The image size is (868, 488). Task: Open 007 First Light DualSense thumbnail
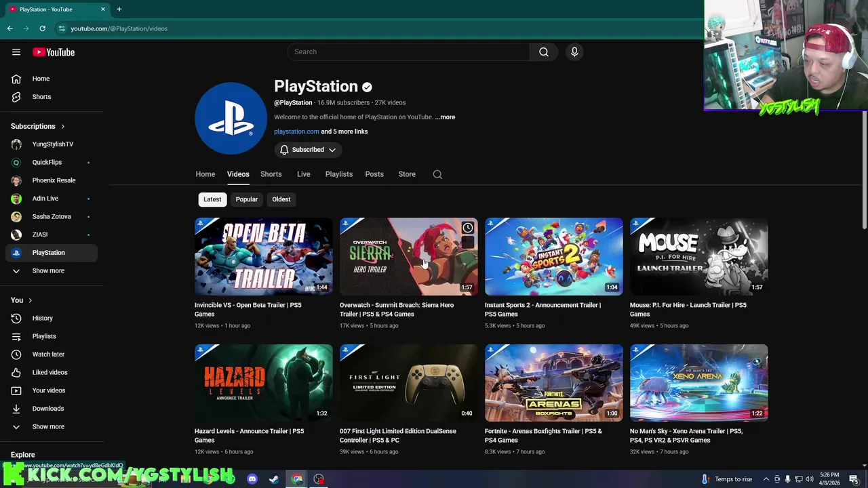[x=409, y=383]
